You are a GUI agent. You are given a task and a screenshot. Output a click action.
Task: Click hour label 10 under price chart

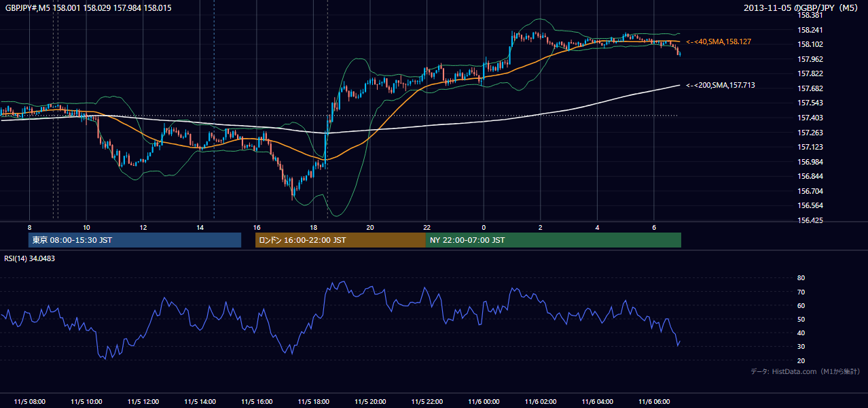86,227
